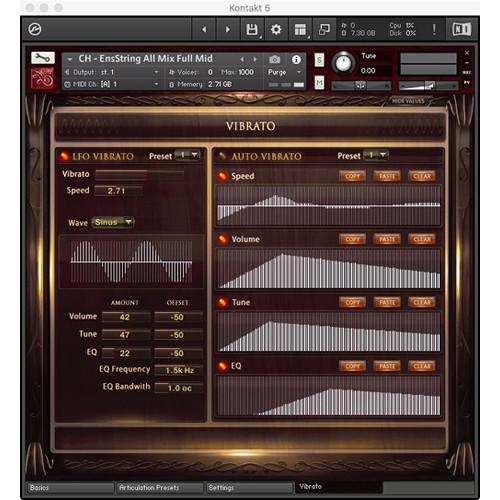Go to previous browser item arrow
This screenshot has width=500, height=500.
click(204, 30)
